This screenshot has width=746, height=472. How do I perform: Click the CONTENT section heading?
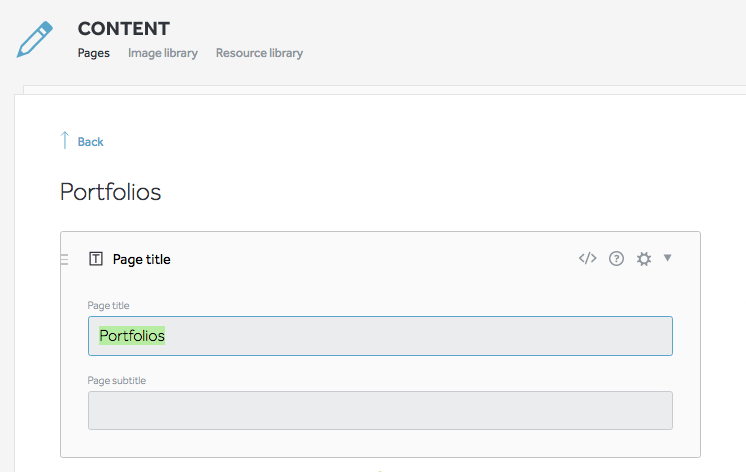[124, 29]
